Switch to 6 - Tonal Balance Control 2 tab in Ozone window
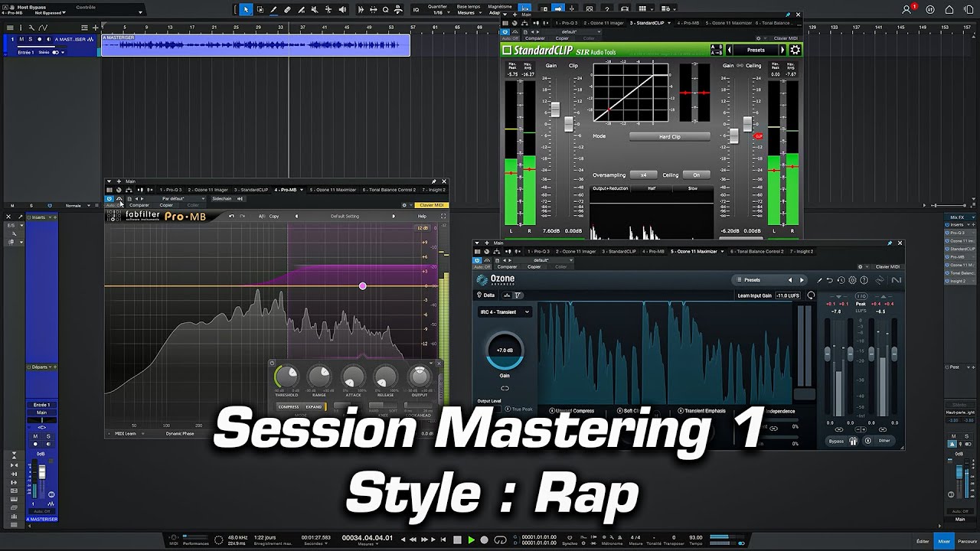The width and height of the screenshot is (980, 551). point(756,252)
